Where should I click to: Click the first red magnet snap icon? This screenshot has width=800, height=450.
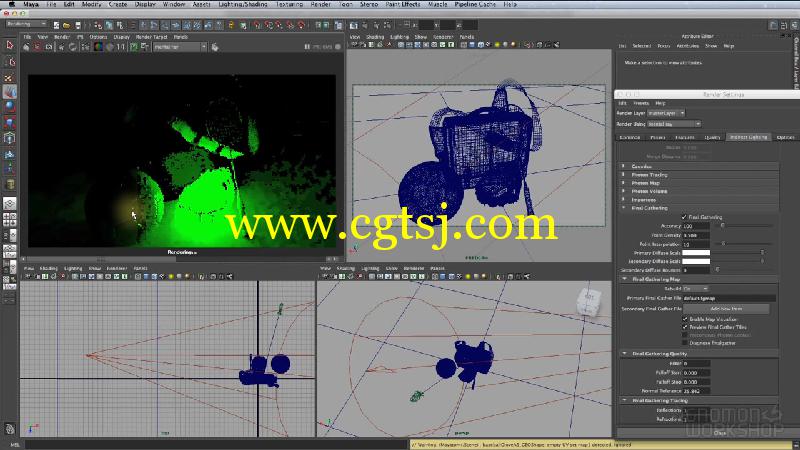pos(257,25)
